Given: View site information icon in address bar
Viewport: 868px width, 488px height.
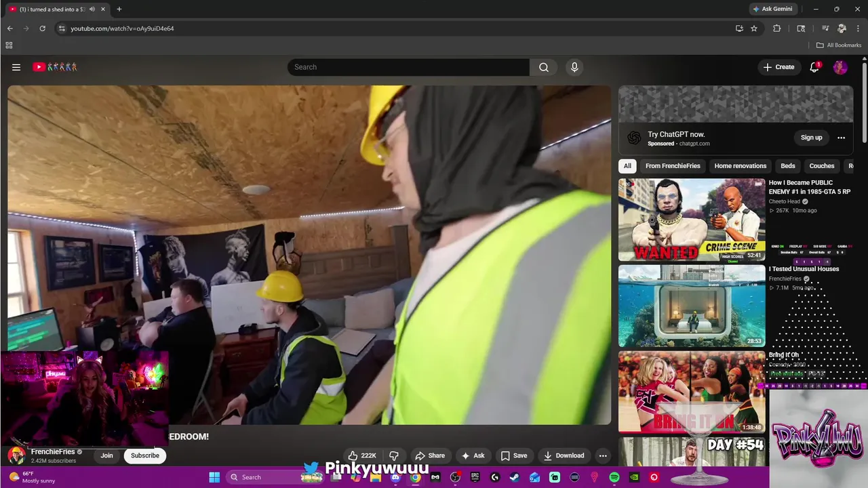Looking at the screenshot, I should [62, 28].
